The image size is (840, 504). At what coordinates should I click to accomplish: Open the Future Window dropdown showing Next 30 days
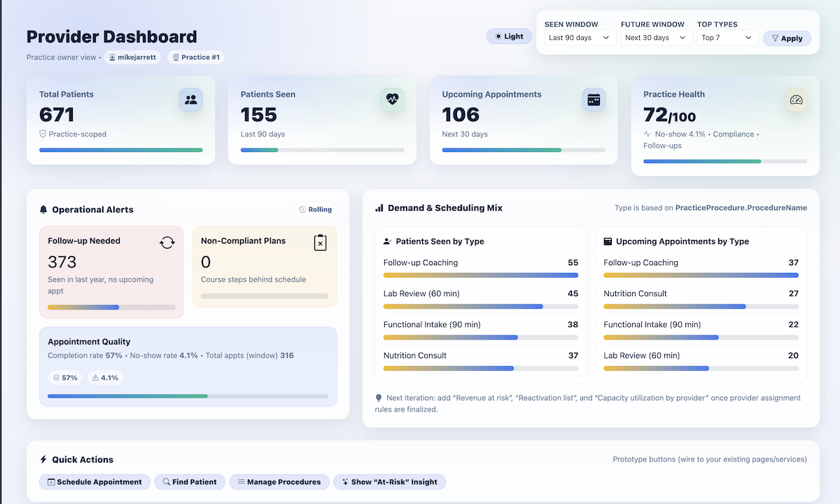click(x=654, y=38)
